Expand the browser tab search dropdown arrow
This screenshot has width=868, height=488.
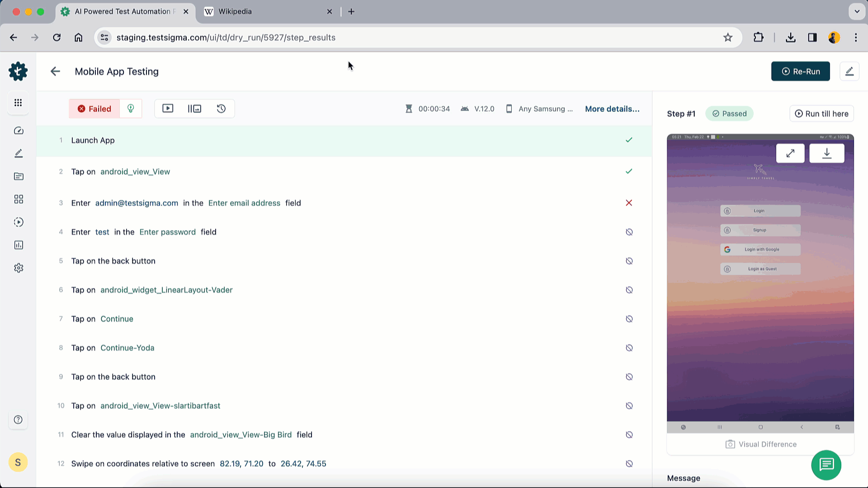coord(857,12)
